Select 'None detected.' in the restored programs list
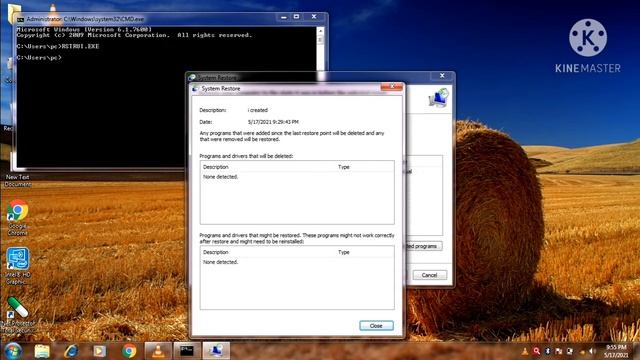 (220, 262)
